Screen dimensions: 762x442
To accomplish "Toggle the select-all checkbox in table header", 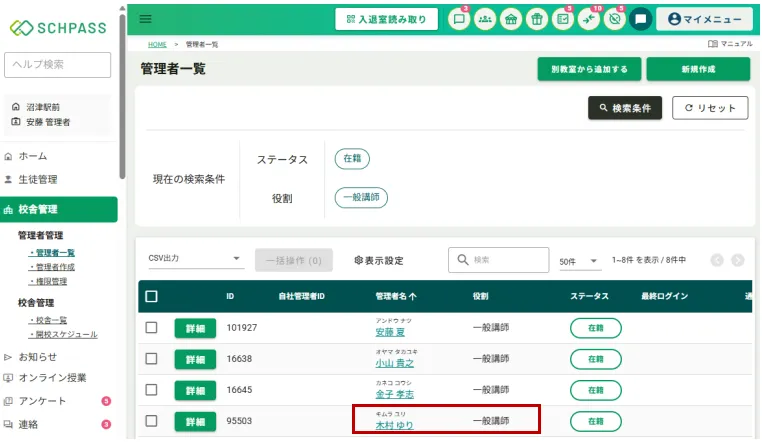I will 152,296.
